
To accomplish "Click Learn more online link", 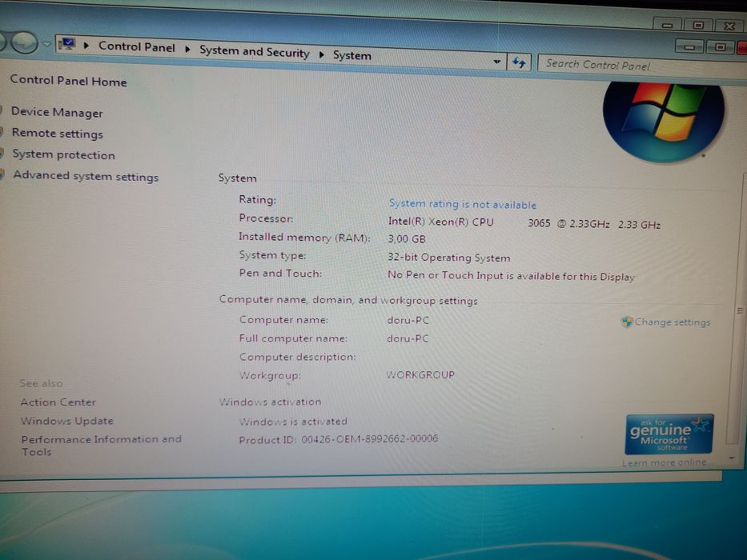I will 667,462.
